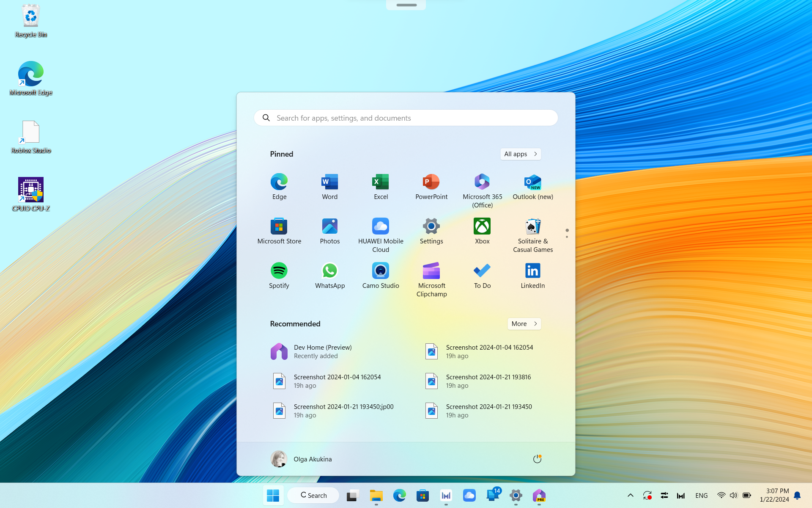Open Edge from the pinned apps
This screenshot has height=508, width=812.
pos(279,187)
